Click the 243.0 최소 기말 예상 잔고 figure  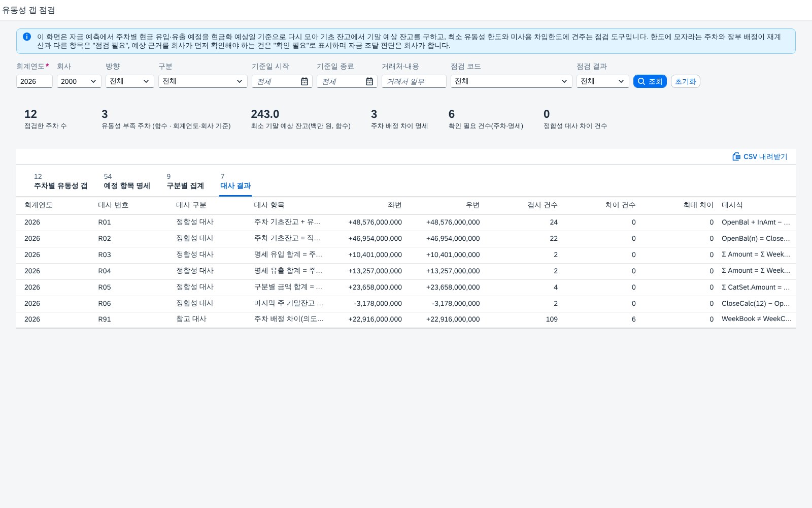[x=265, y=114]
